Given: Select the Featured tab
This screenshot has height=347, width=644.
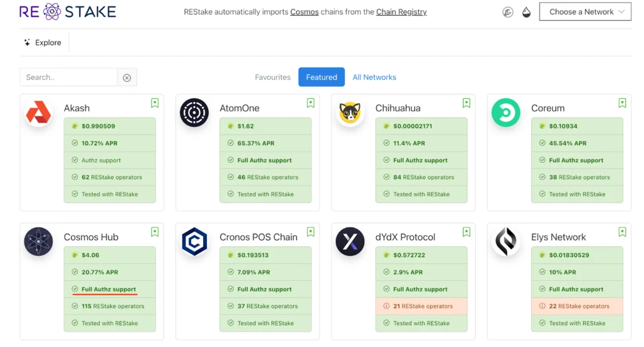Looking at the screenshot, I should pos(321,77).
